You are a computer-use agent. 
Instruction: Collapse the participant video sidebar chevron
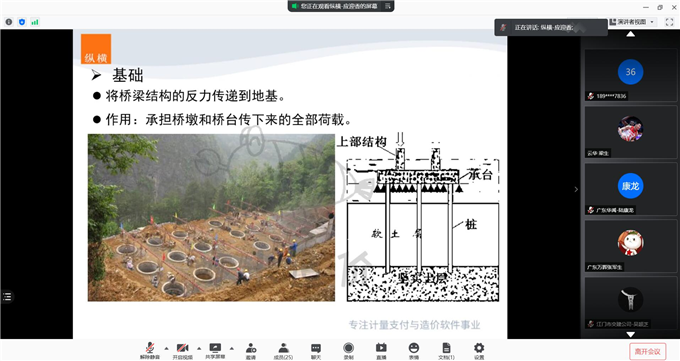576,189
